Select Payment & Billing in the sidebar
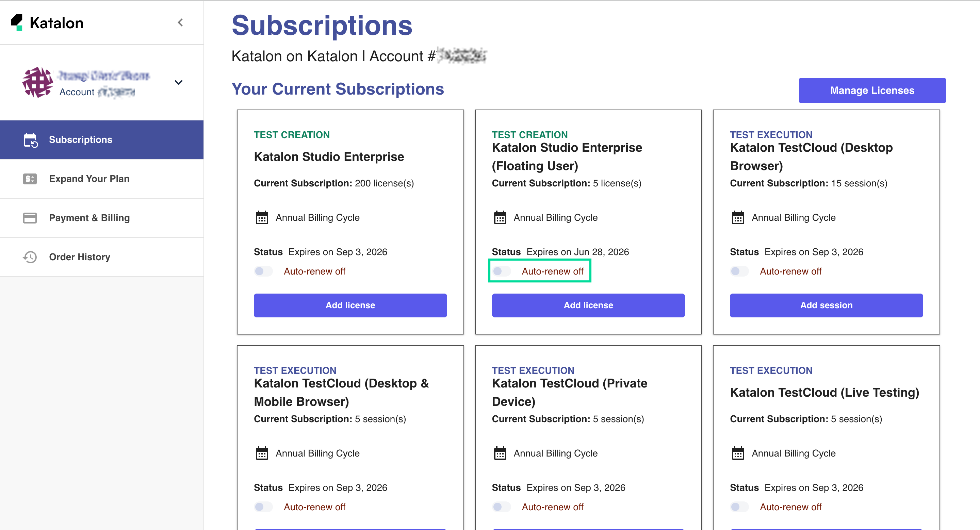 pyautogui.click(x=89, y=218)
